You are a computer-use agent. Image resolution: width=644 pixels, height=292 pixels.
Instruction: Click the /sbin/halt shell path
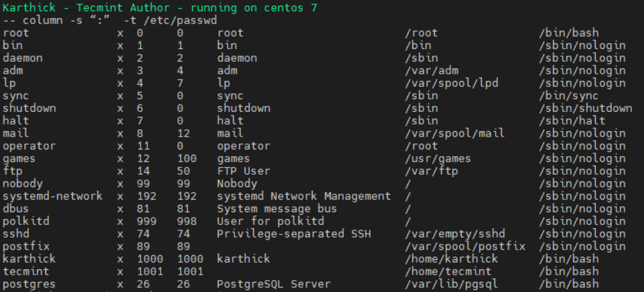[572, 121]
